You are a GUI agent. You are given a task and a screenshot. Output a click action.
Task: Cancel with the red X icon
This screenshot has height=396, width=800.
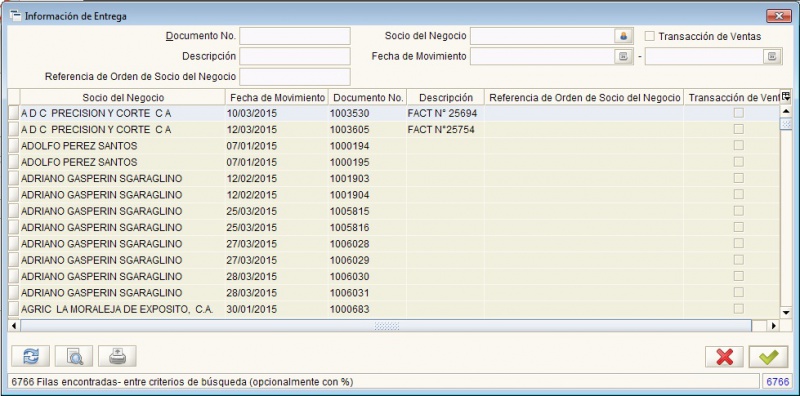724,357
